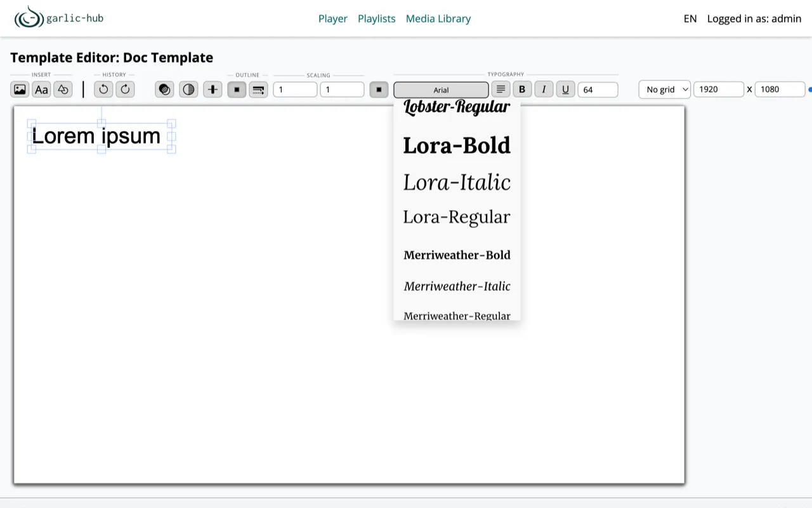Choose Merriweather-Bold font
The width and height of the screenshot is (812, 508).
coord(457,255)
